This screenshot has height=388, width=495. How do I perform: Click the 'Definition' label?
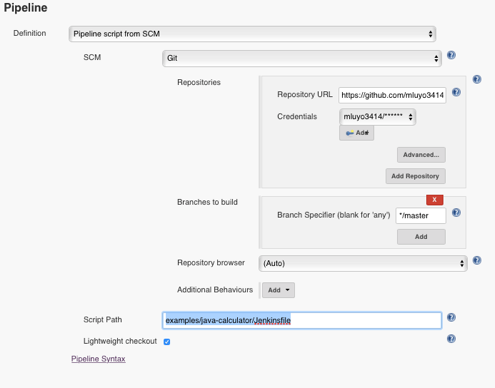30,33
